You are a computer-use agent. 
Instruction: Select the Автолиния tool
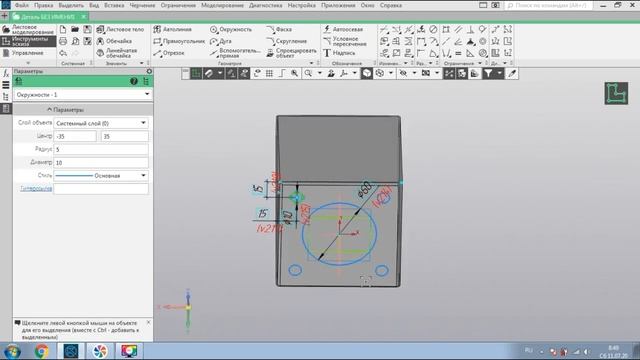[173, 29]
